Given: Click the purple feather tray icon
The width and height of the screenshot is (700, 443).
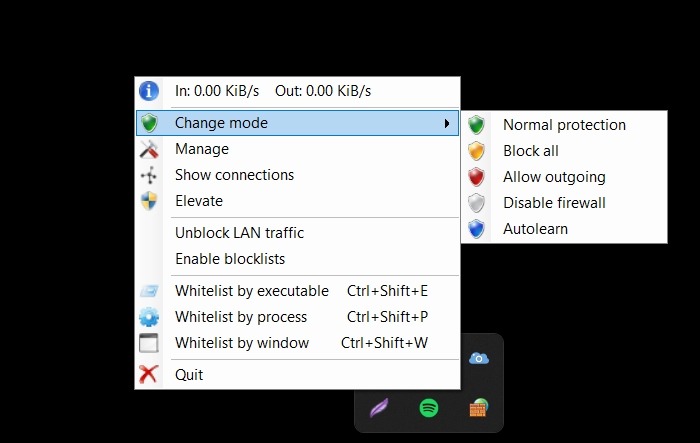Looking at the screenshot, I should pyautogui.click(x=379, y=408).
